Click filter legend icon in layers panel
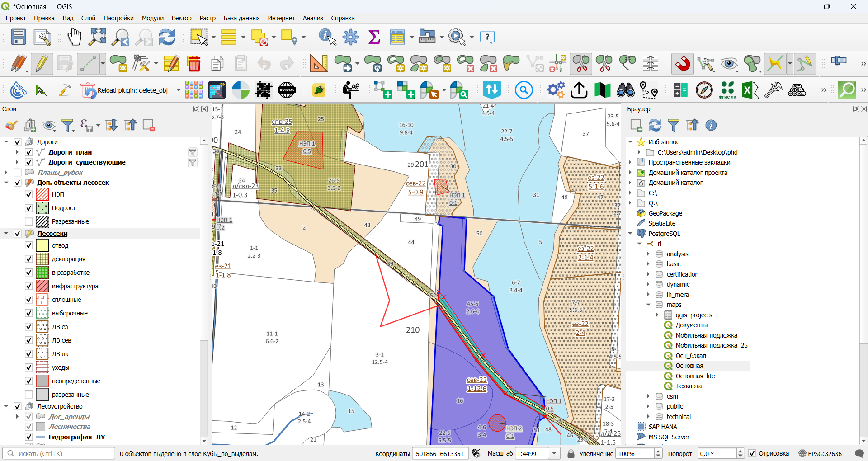Viewport: 868px width, 461px height. point(68,125)
